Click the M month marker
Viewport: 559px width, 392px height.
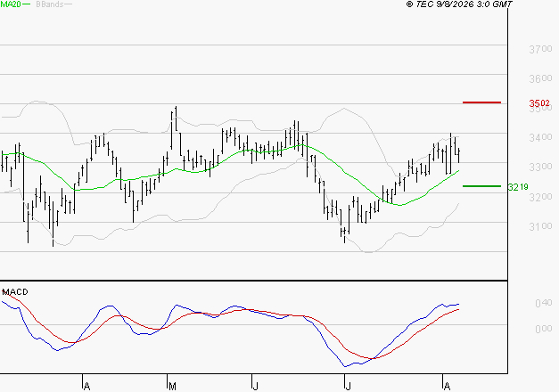(x=172, y=387)
